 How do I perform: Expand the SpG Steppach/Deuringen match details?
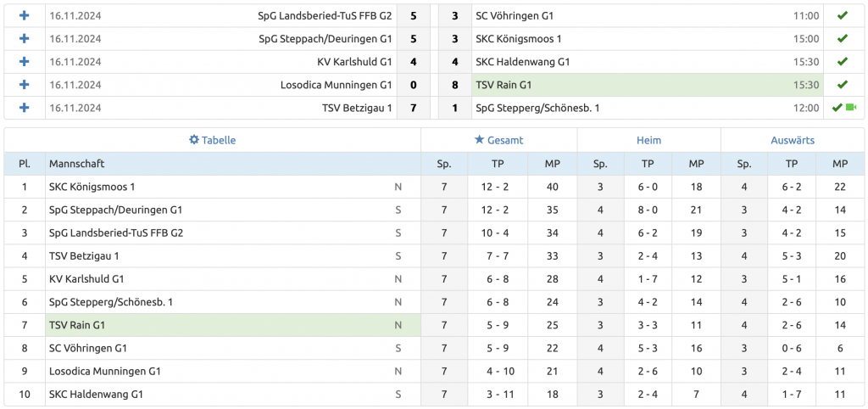25,38
